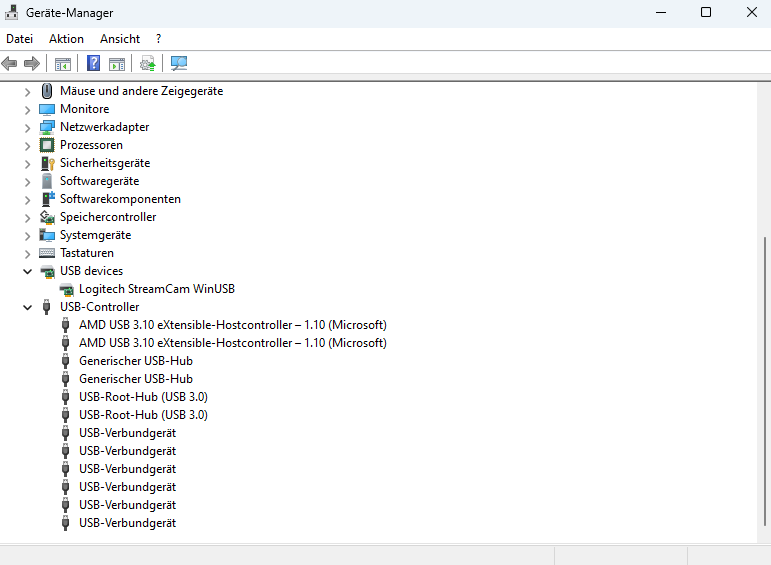Click the chip icon beside Prozessoren
The image size is (771, 565).
[47, 145]
